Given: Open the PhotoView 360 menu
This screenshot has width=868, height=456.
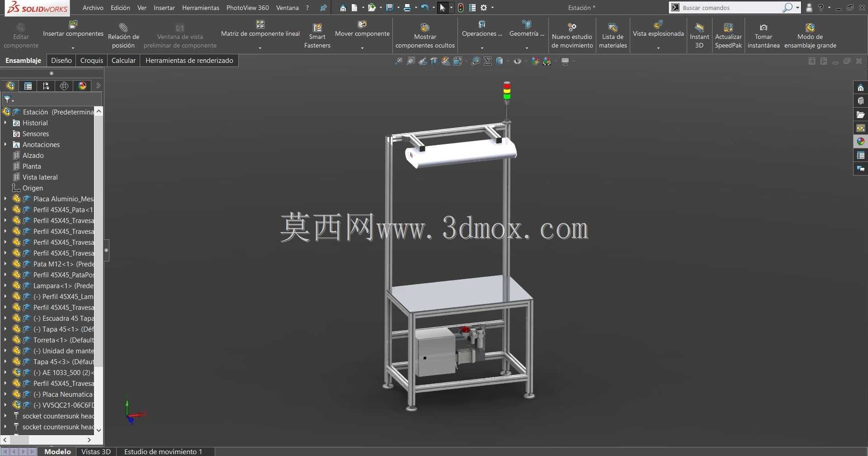Looking at the screenshot, I should point(248,8).
